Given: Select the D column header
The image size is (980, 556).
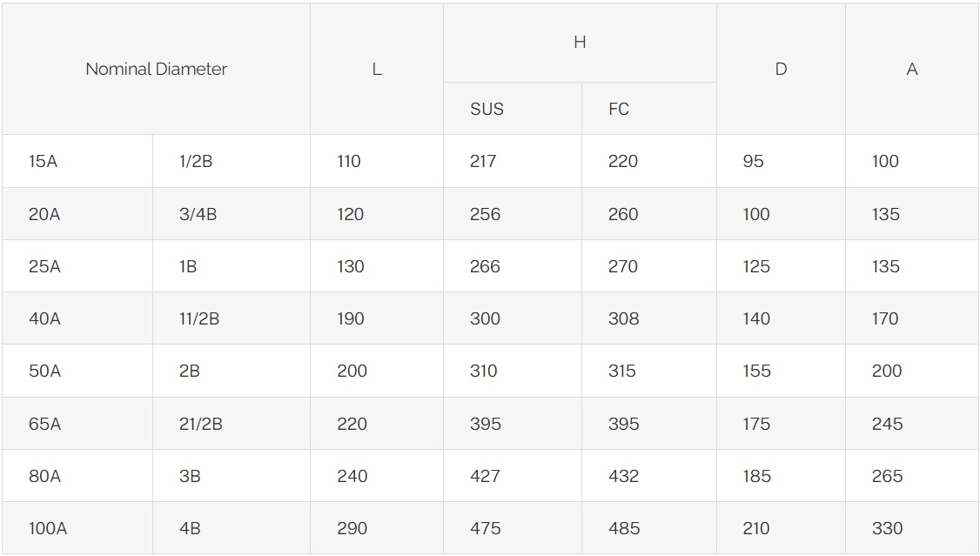Looking at the screenshot, I should coord(781,70).
